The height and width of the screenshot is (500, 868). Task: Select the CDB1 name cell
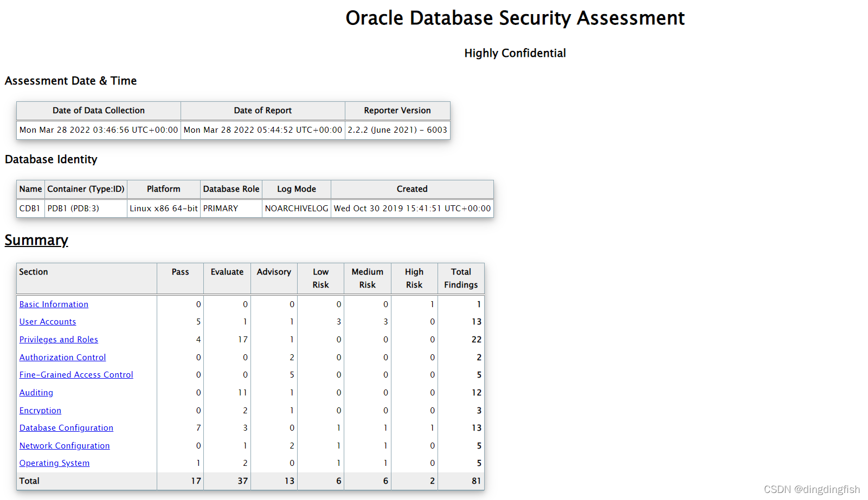point(30,209)
